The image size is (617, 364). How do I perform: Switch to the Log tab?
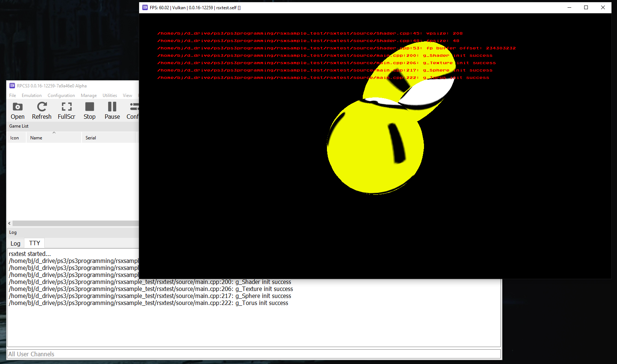click(15, 243)
